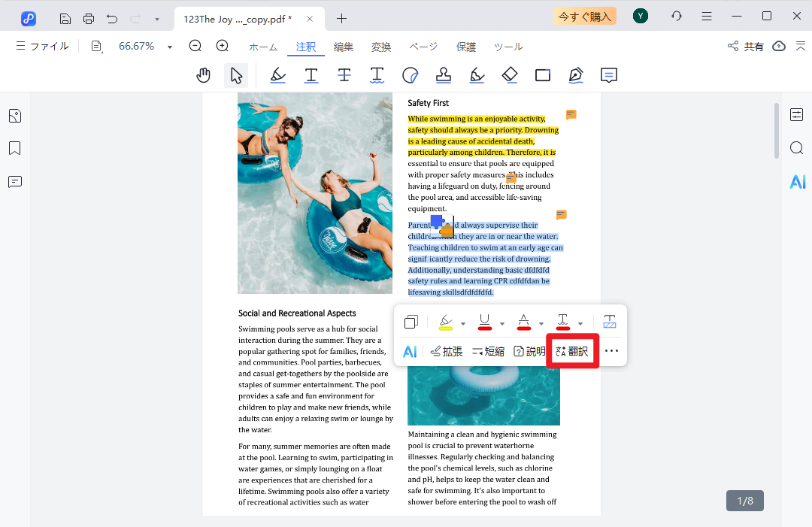The height and width of the screenshot is (527, 812).
Task: Open the comment note beside highlighted text
Action: point(571,115)
